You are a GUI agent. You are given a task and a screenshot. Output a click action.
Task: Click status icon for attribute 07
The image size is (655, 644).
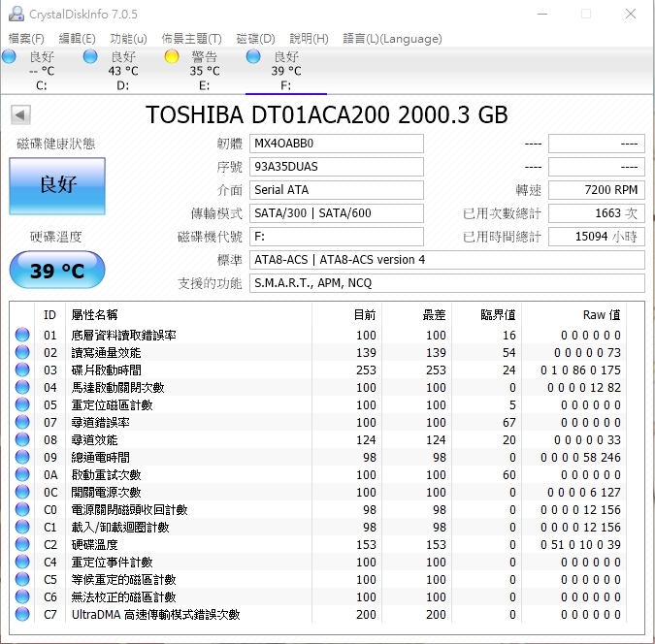[x=22, y=422]
